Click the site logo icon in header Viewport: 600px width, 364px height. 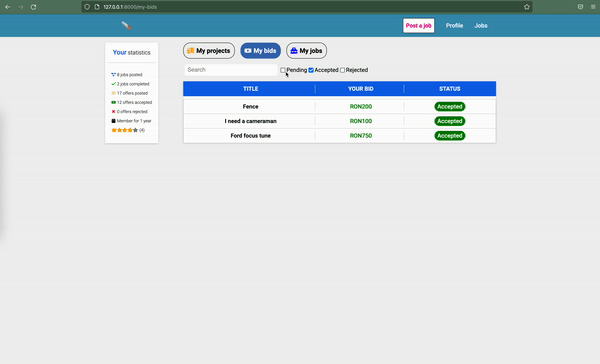click(x=127, y=26)
